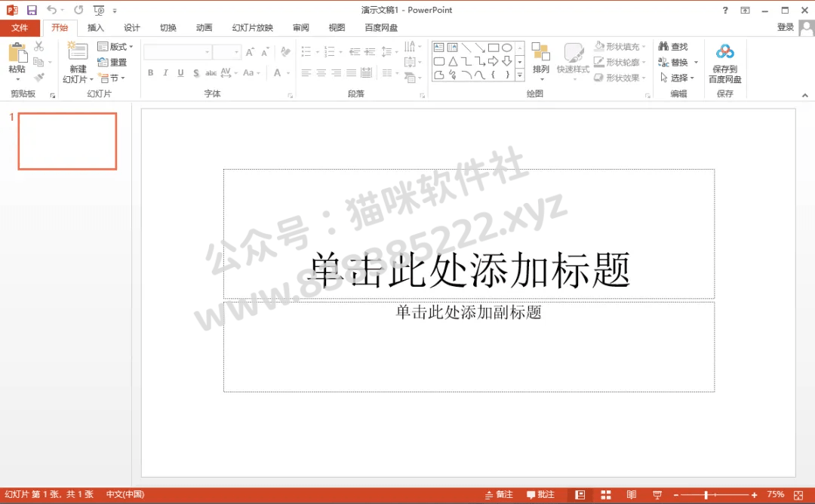Toggle align text right
815x504 pixels.
tap(337, 72)
